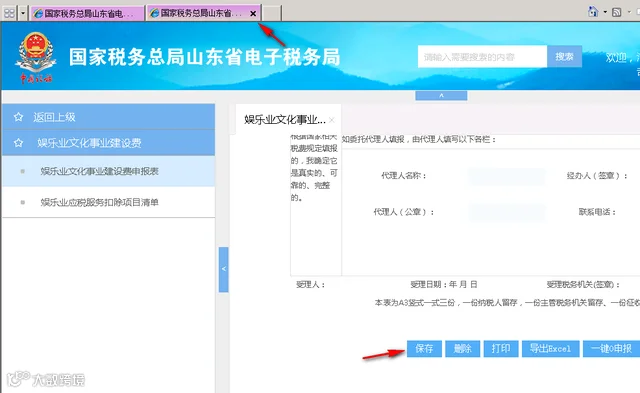The image size is (640, 393).
Task: Focus the site search input box
Action: [x=482, y=57]
